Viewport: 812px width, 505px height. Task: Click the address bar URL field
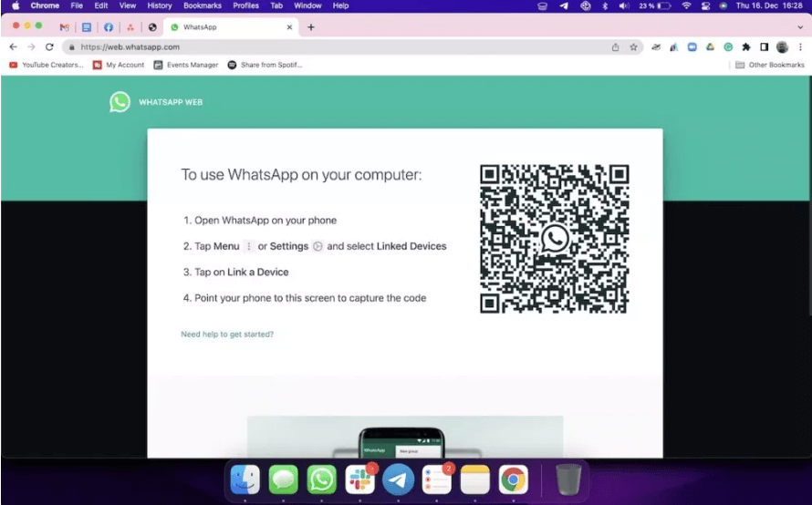pos(338,46)
